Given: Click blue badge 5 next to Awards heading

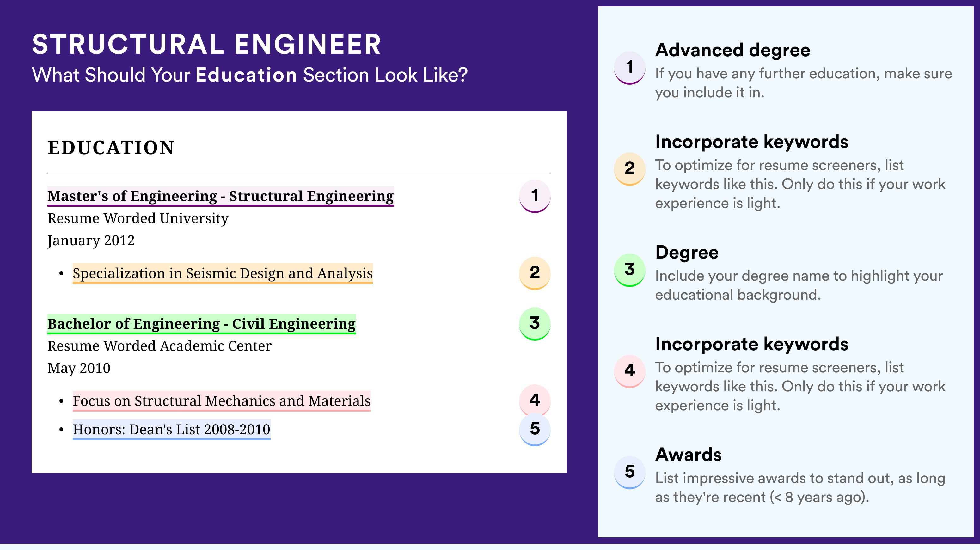Looking at the screenshot, I should coord(629,472).
